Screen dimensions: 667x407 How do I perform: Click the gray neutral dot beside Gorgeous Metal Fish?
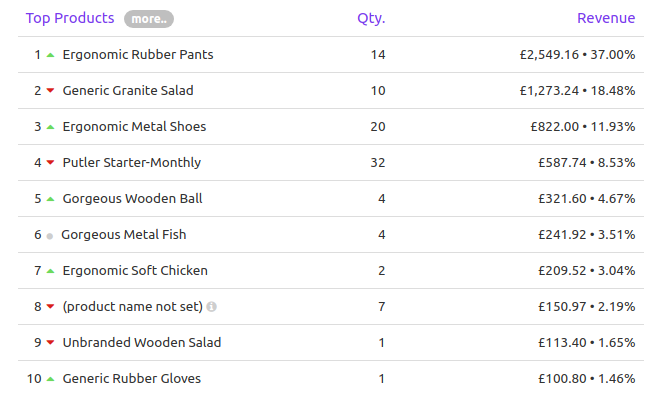50,236
